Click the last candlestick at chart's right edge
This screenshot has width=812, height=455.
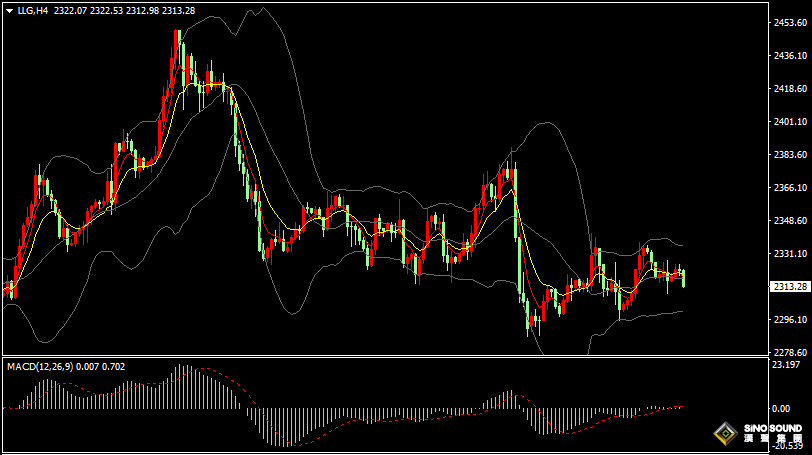click(684, 277)
